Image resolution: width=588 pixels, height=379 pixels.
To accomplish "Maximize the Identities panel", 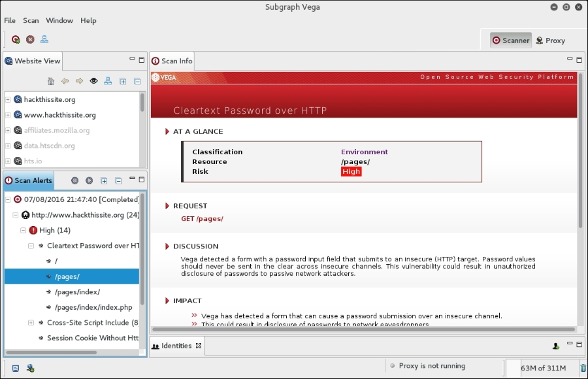I will click(579, 344).
